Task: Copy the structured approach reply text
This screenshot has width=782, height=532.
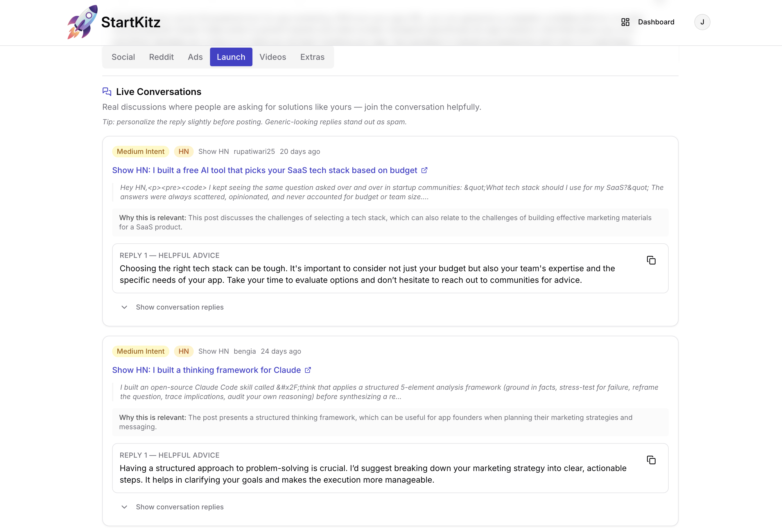Action: (x=652, y=460)
